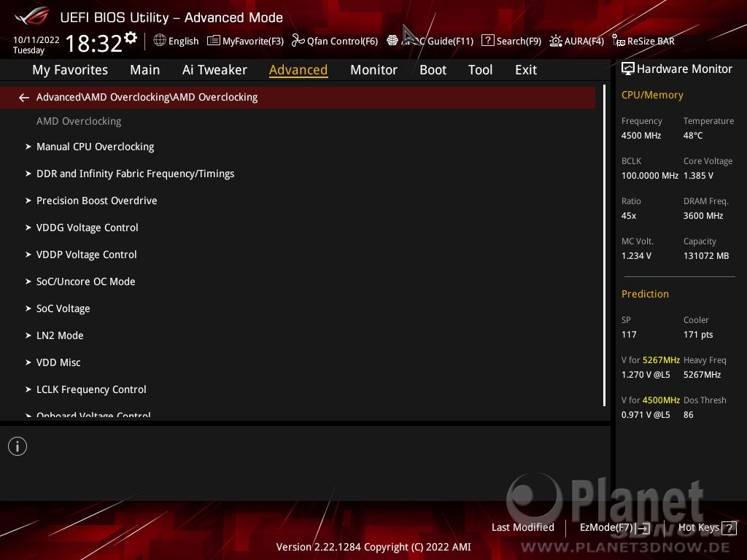Open the Monitor tab
This screenshot has width=747, height=560.
373,70
